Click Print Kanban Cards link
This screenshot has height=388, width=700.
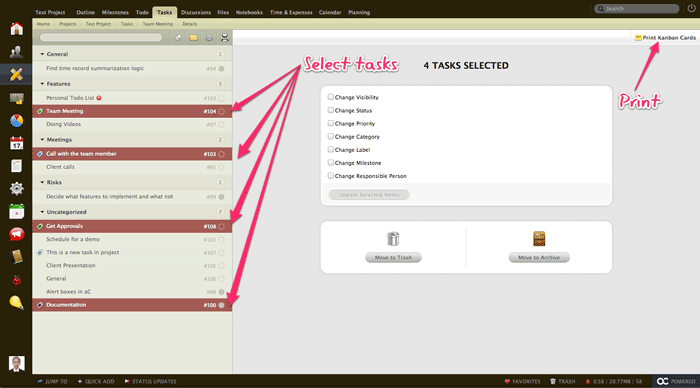(665, 38)
